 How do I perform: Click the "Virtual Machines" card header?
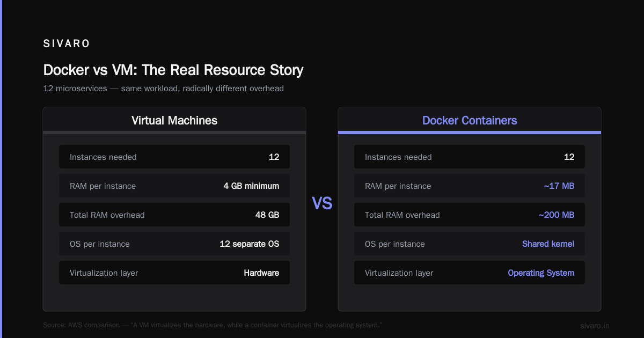pyautogui.click(x=174, y=120)
